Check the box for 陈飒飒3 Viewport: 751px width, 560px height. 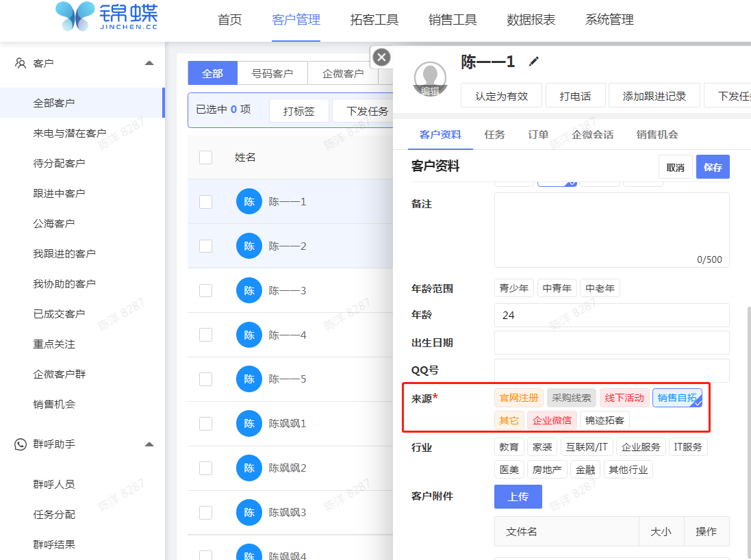pyautogui.click(x=205, y=512)
